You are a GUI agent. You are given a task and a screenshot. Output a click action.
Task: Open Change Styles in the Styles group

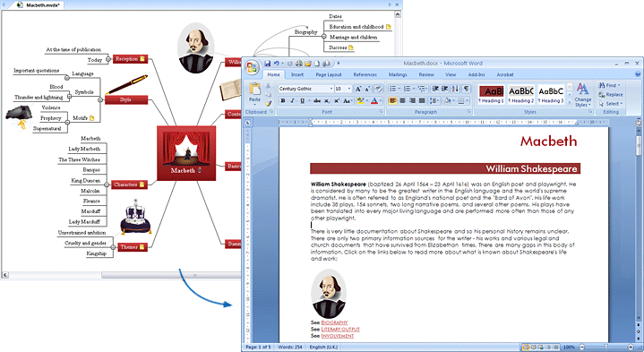[583, 94]
